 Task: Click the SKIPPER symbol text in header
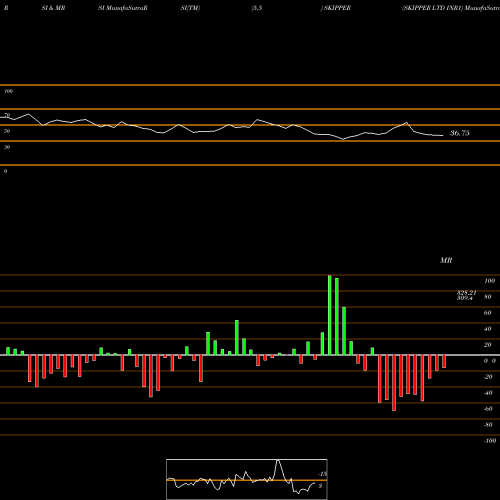tap(337, 8)
